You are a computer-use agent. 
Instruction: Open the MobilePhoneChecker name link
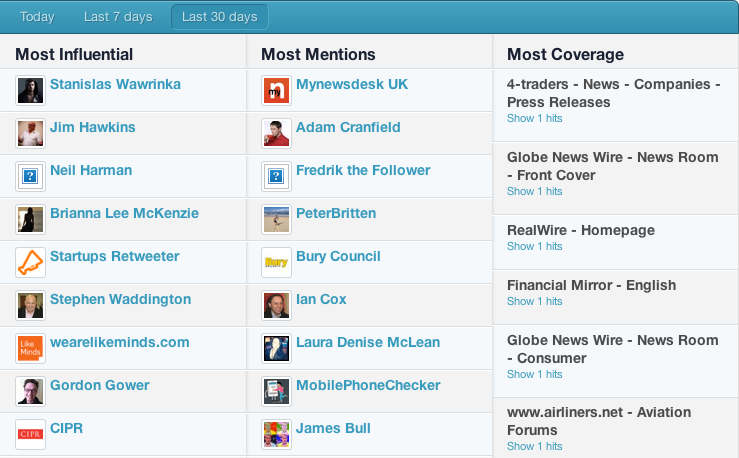coord(368,385)
